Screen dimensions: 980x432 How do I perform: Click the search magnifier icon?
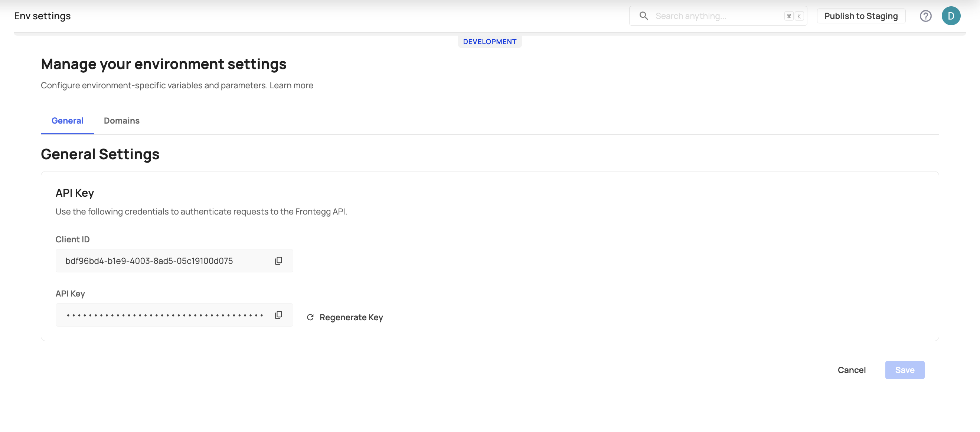tap(643, 16)
